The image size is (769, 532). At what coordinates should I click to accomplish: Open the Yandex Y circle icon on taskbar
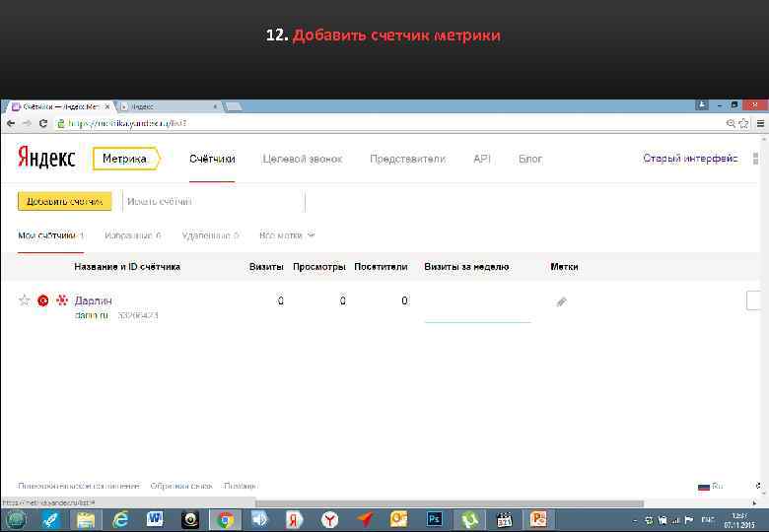coord(329,520)
